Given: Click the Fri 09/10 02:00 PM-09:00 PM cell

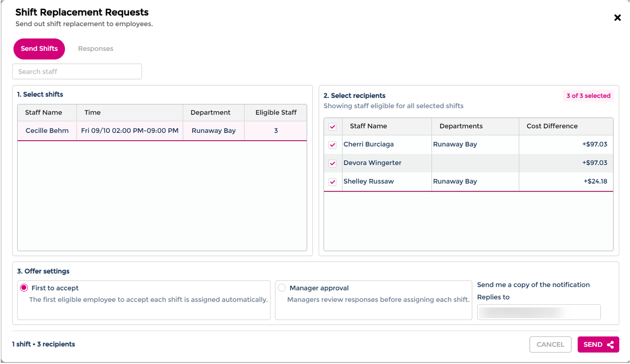Looking at the screenshot, I should coord(130,130).
